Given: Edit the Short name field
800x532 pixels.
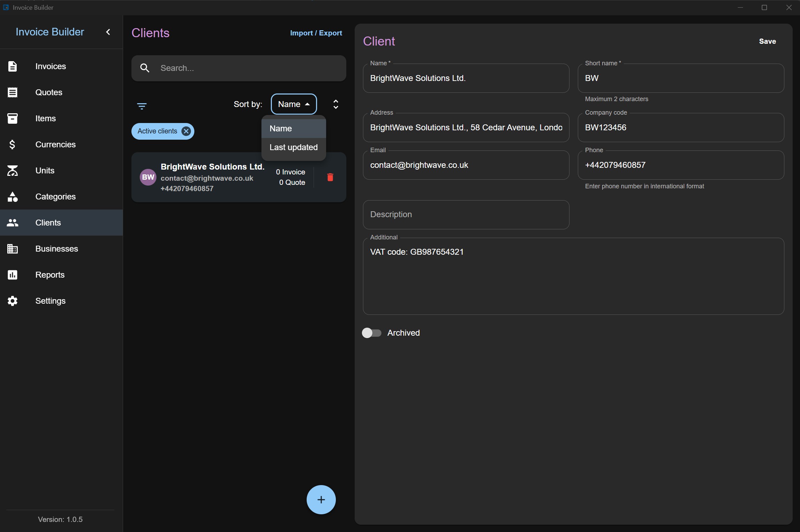Looking at the screenshot, I should 681,78.
